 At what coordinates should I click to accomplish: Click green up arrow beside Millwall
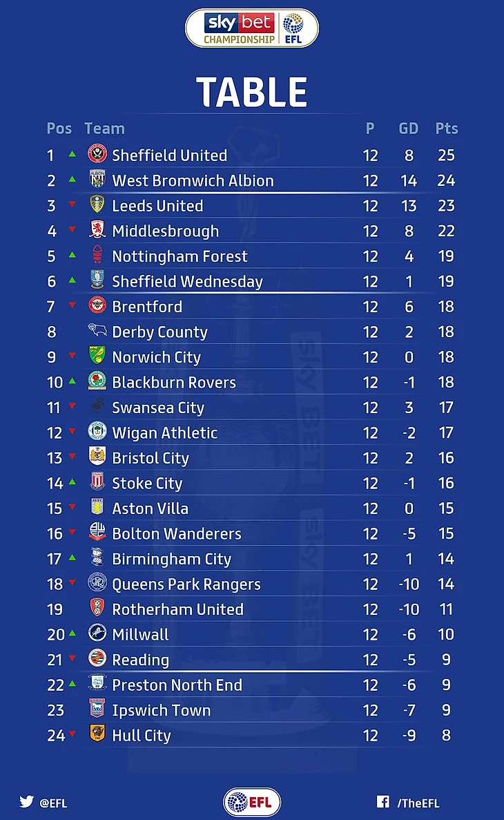pos(72,633)
